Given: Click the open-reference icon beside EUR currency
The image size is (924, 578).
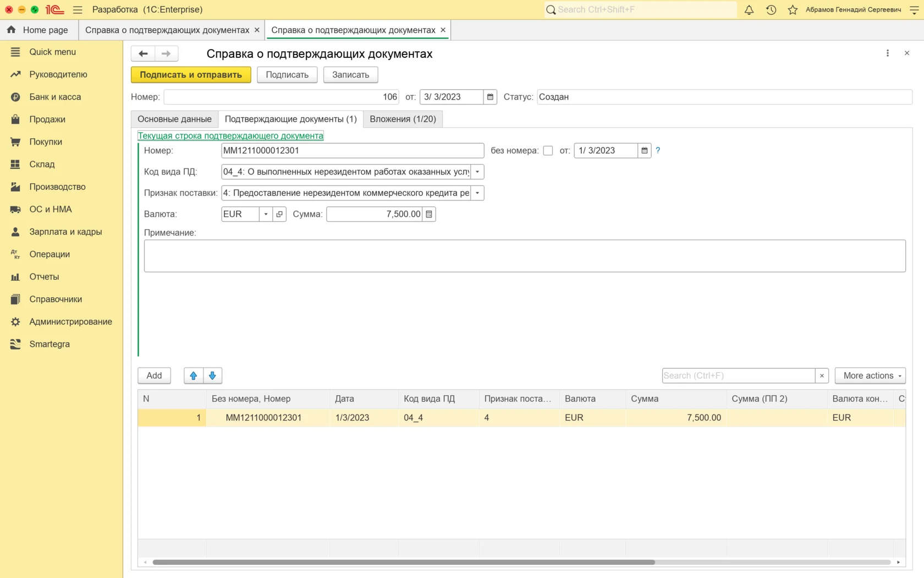Looking at the screenshot, I should (279, 214).
